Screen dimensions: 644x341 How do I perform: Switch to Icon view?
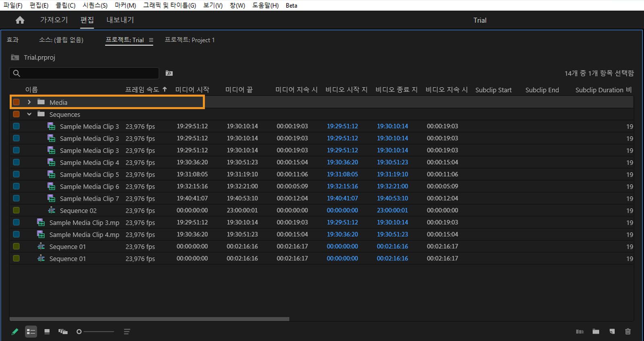pos(47,332)
